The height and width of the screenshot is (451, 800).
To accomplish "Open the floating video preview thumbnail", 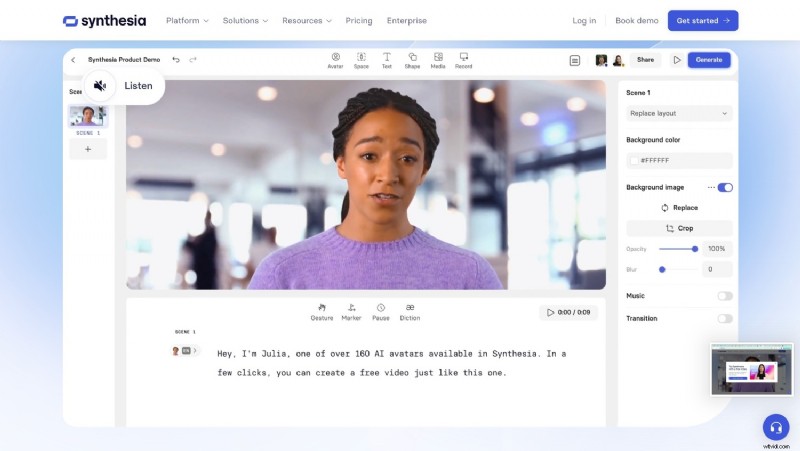I will [752, 369].
